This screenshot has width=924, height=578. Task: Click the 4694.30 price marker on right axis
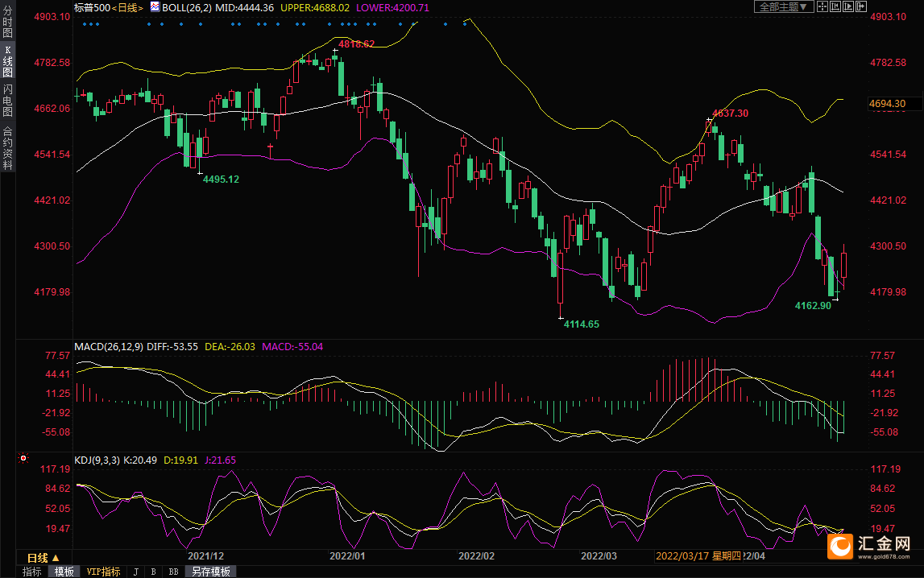pyautogui.click(x=887, y=104)
